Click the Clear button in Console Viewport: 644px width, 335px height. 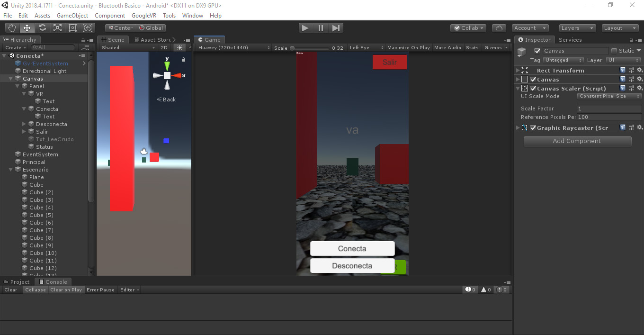tap(11, 290)
